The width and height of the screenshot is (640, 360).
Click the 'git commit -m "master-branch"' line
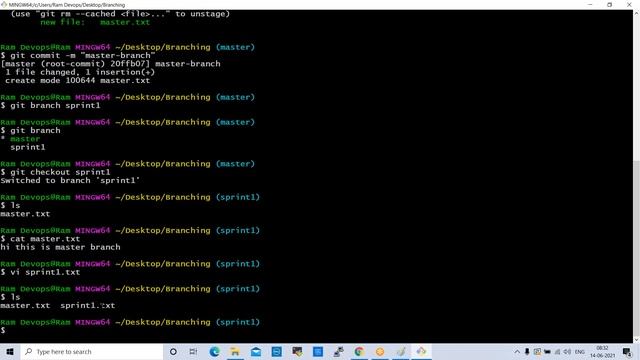(x=78, y=56)
